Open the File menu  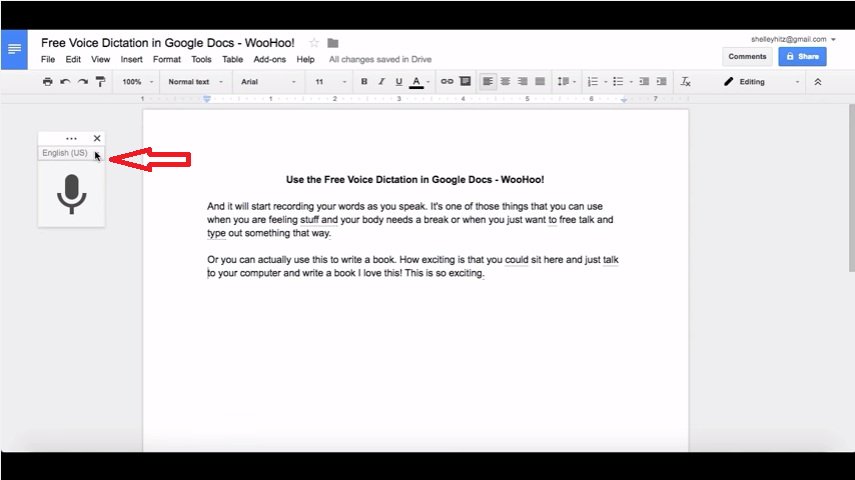point(48,59)
